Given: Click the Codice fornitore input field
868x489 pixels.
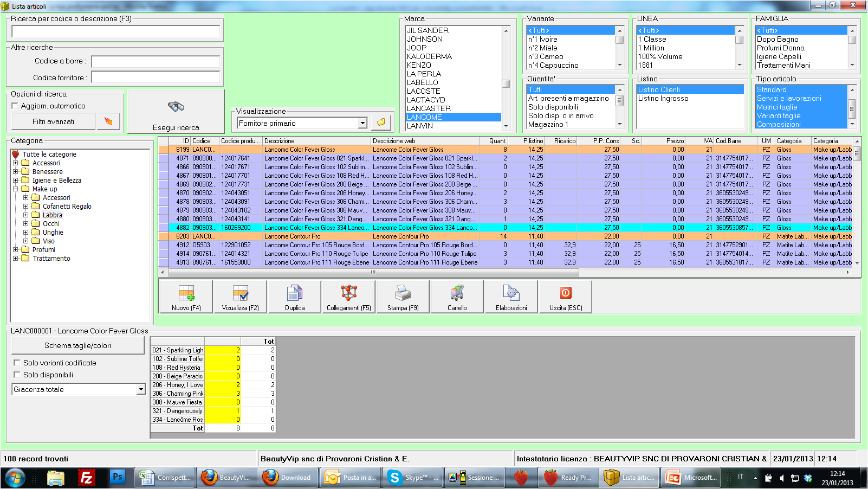Looking at the screenshot, I should 156,77.
